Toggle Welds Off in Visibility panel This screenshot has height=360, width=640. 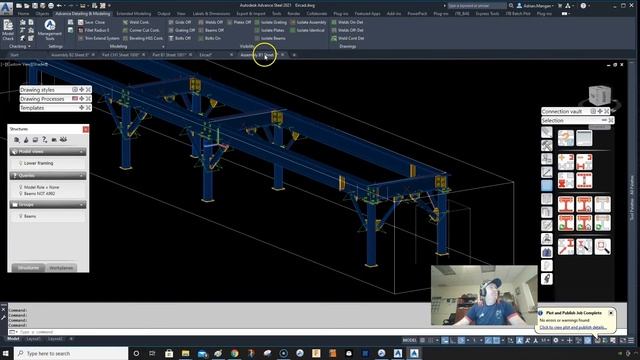tap(211, 22)
